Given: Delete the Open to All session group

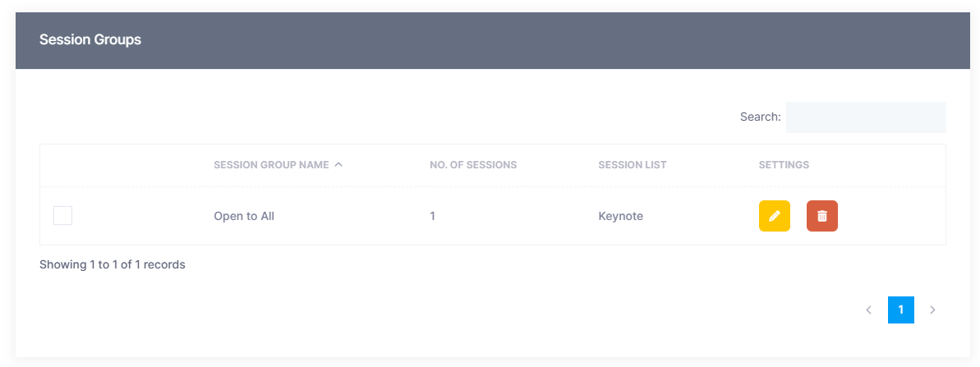Looking at the screenshot, I should tap(821, 216).
